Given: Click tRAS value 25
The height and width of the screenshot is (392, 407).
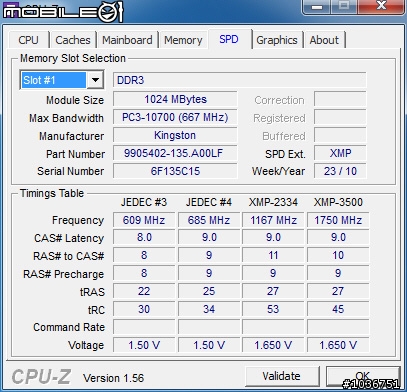Looking at the screenshot, I should coord(209,291).
